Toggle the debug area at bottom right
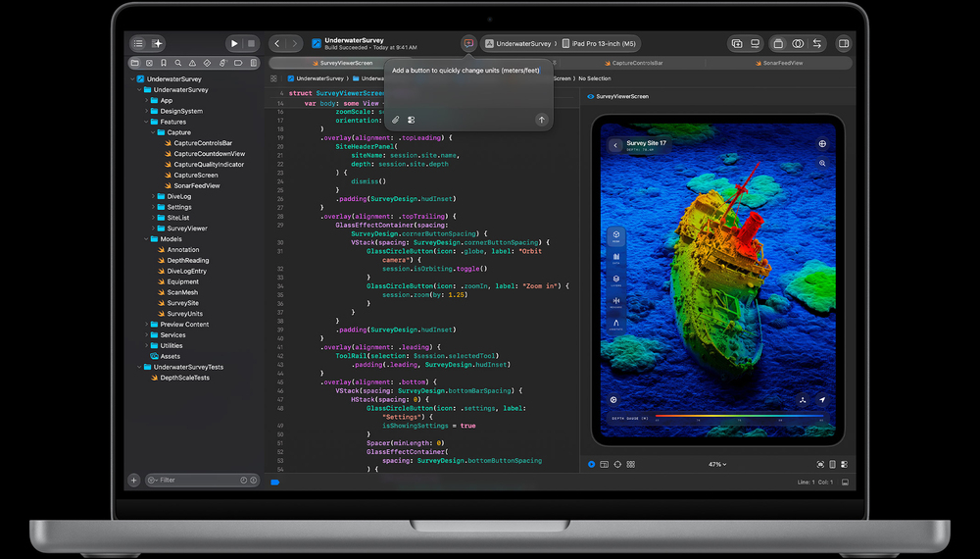Viewport: 980px width, 559px height. tap(845, 483)
